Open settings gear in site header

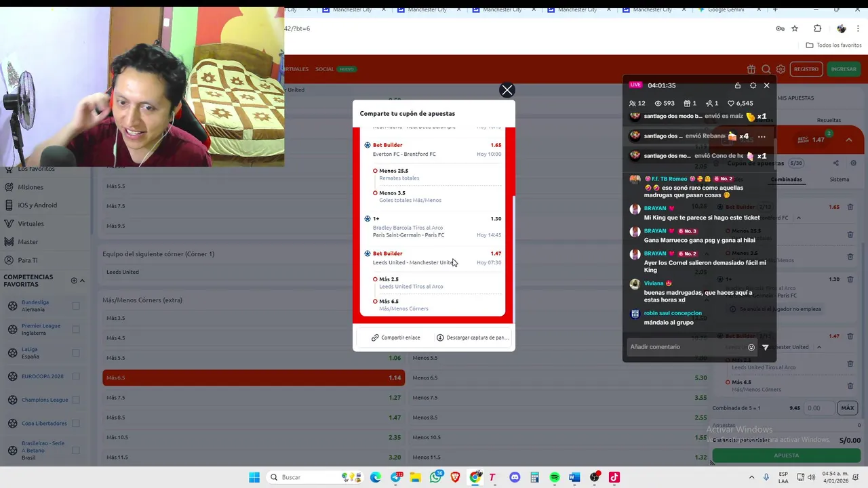tap(781, 69)
